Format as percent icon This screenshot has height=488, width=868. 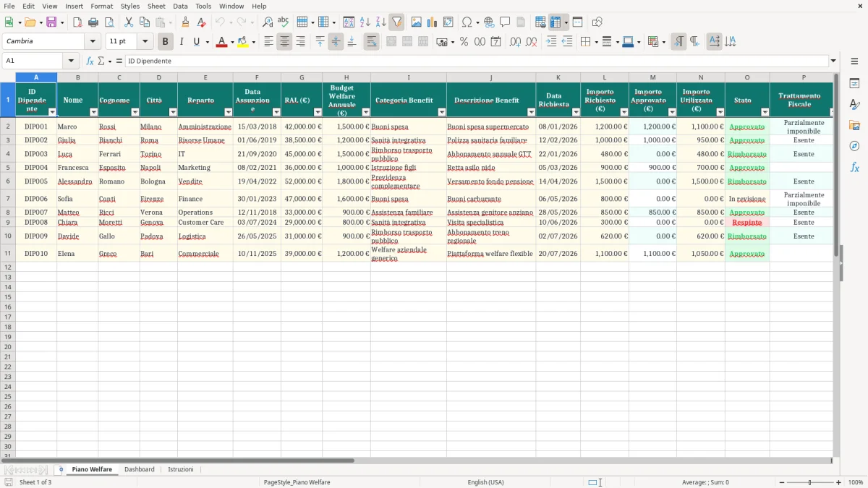click(x=464, y=42)
